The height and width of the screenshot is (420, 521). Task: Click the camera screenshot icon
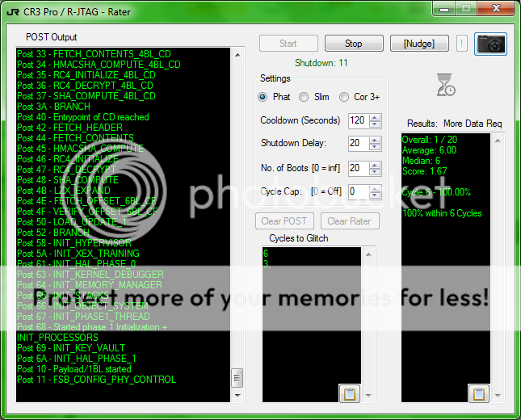490,44
